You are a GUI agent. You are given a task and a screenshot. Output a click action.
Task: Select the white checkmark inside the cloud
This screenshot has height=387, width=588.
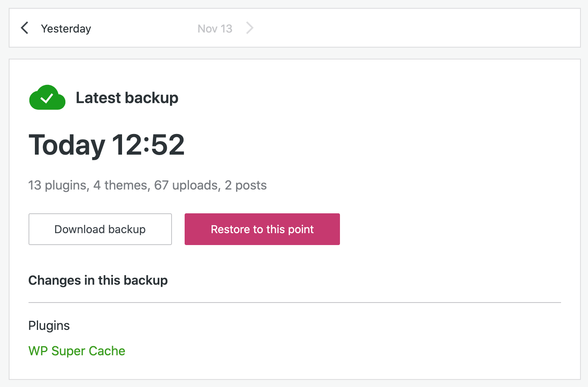pyautogui.click(x=48, y=99)
